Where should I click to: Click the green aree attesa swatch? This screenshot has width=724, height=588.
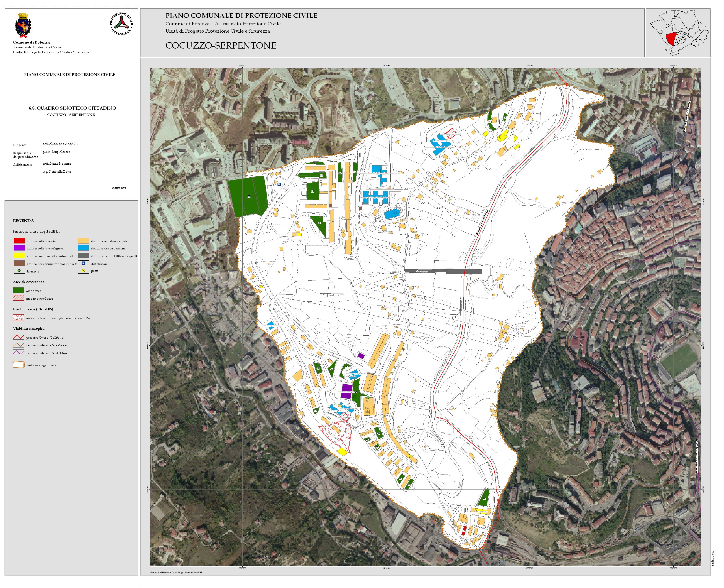18,290
